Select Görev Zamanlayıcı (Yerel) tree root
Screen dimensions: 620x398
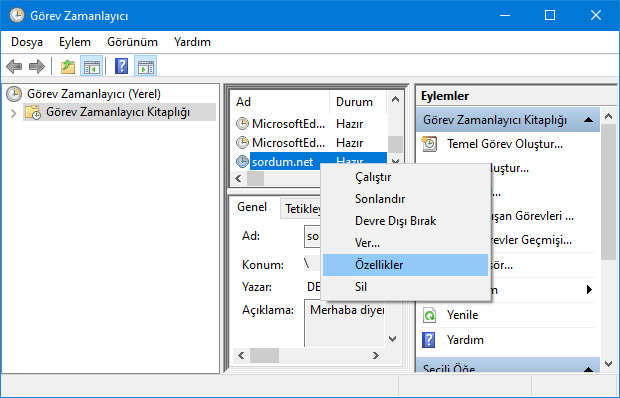94,94
